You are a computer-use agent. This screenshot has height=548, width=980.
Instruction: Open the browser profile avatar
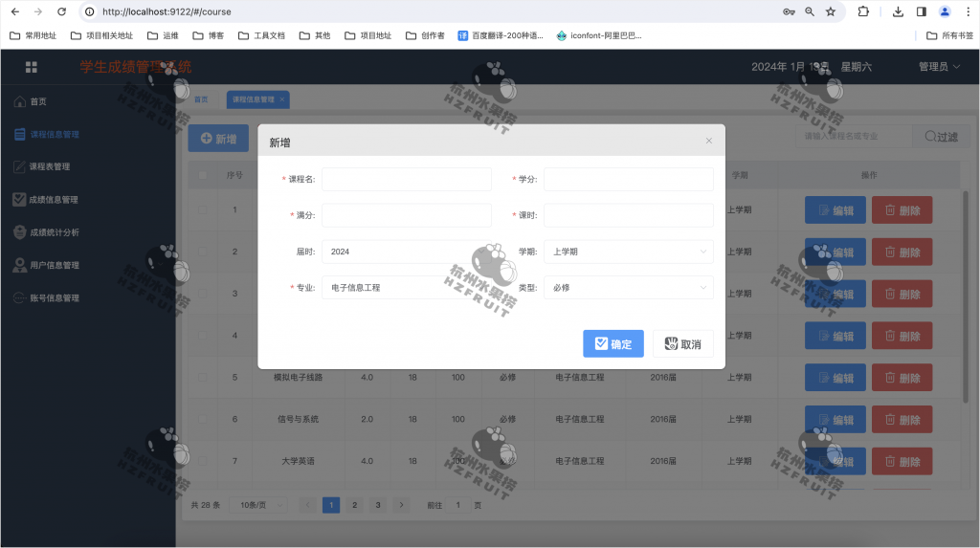coord(945,11)
